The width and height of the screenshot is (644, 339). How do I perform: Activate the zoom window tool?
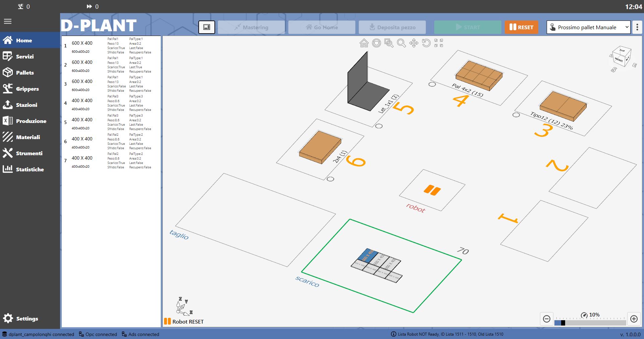(389, 43)
